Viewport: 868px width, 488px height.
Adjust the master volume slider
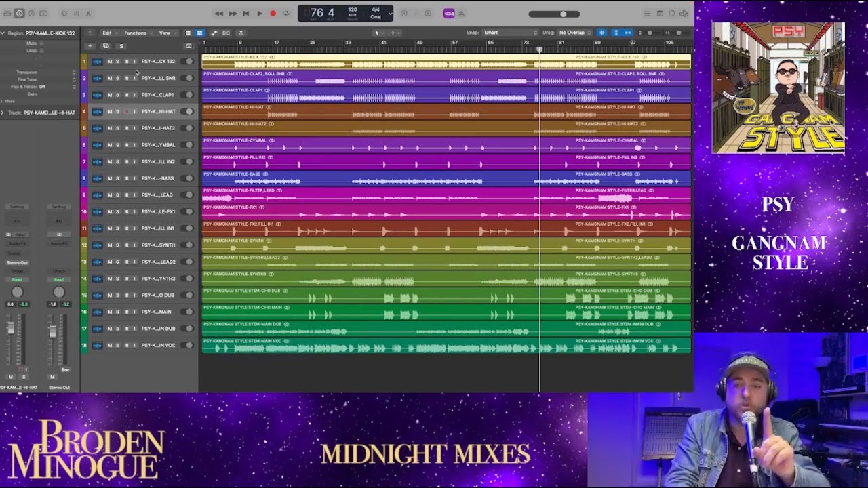pyautogui.click(x=554, y=14)
